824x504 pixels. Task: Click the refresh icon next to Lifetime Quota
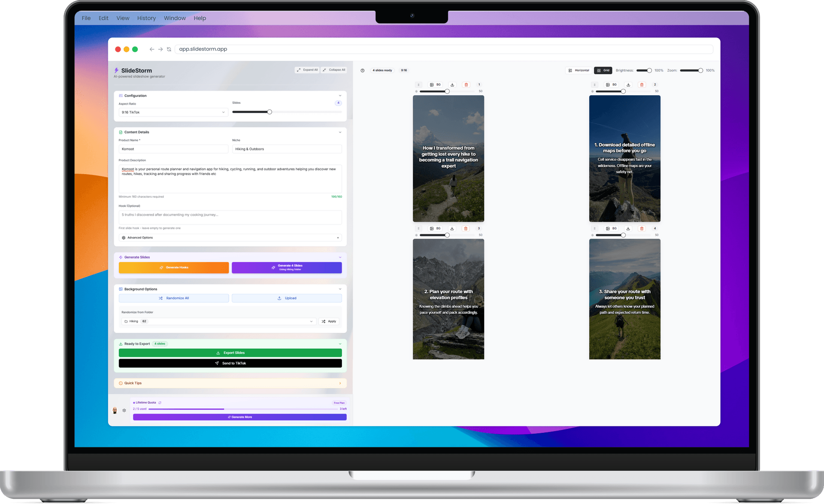tap(160, 403)
